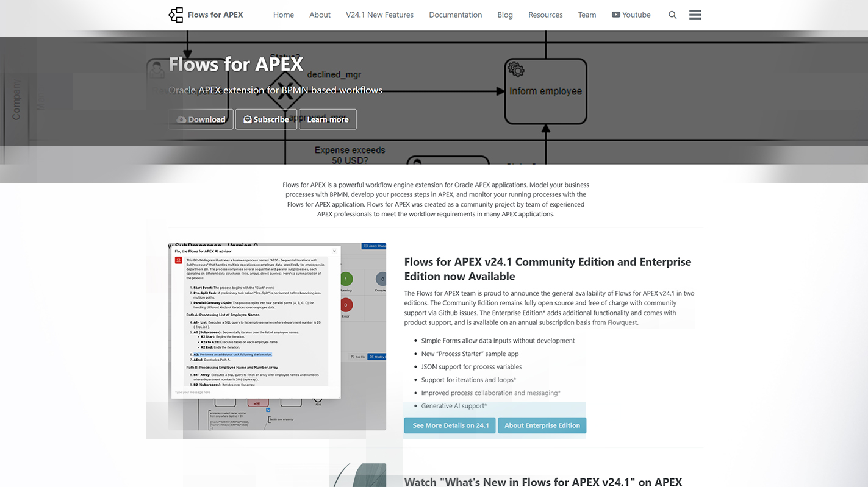Click the v24.1 Community Edition announcement heading
Screen dimensions: 868x487
547,269
